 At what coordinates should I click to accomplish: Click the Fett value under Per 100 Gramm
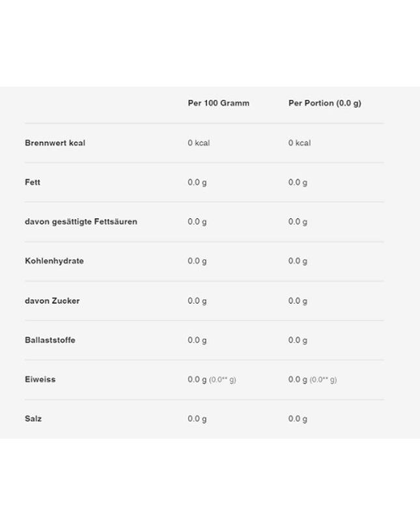197,183
